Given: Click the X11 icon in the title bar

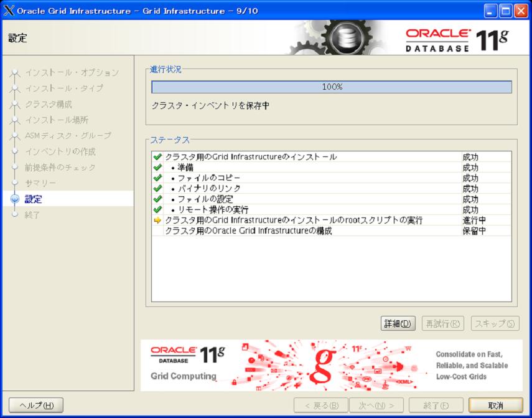Looking at the screenshot, I should pyautogui.click(x=9, y=11).
